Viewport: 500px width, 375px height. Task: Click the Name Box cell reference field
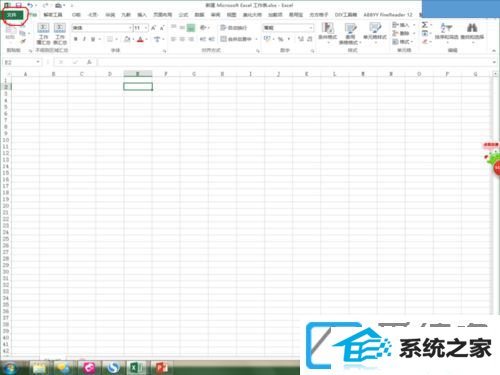(x=22, y=62)
